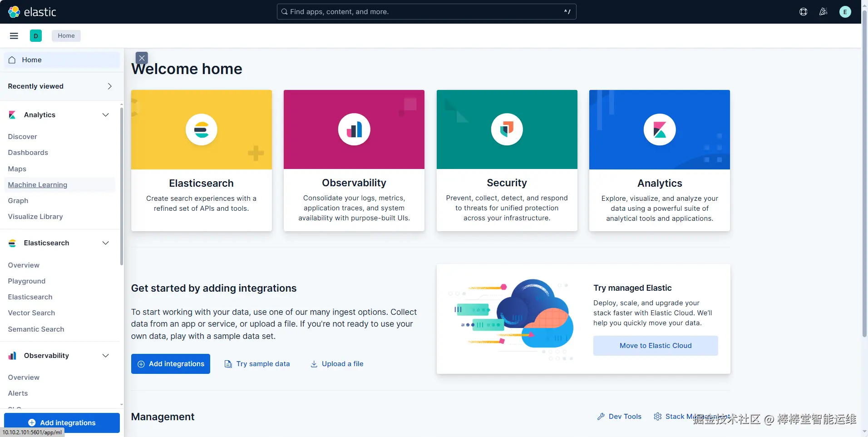Click the sidebar navigation scrollbar
868x437 pixels.
[x=122, y=186]
